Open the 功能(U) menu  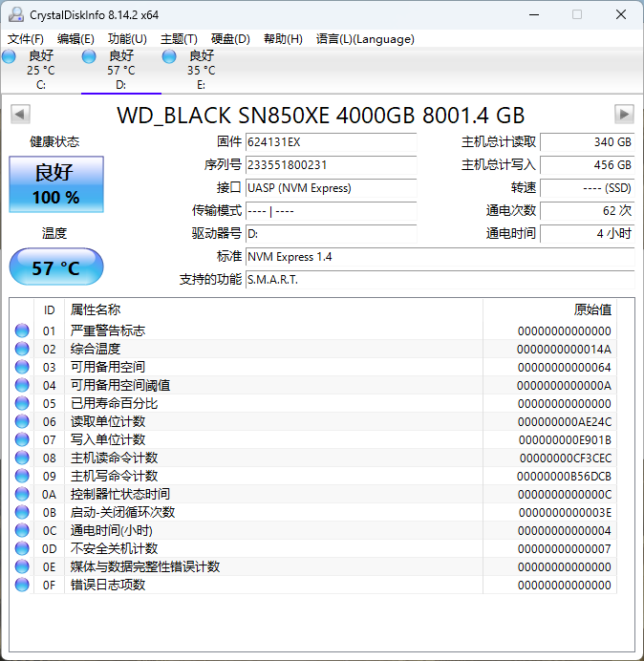pos(127,39)
